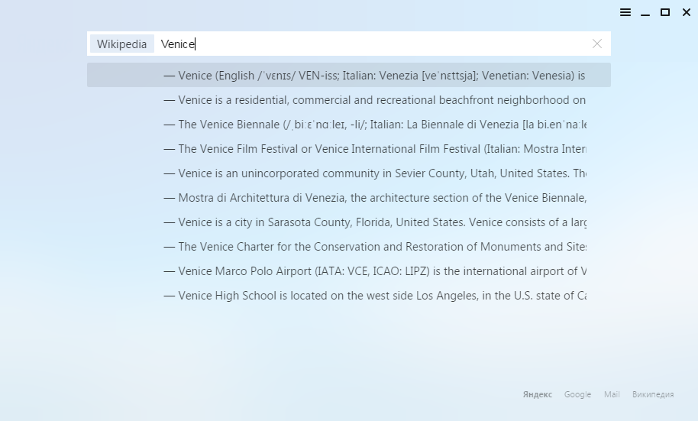
Task: Switch search source to Mail
Action: 612,394
